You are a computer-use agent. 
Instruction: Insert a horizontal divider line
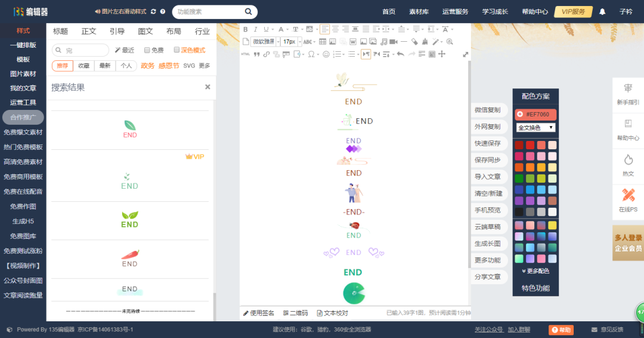tap(404, 42)
